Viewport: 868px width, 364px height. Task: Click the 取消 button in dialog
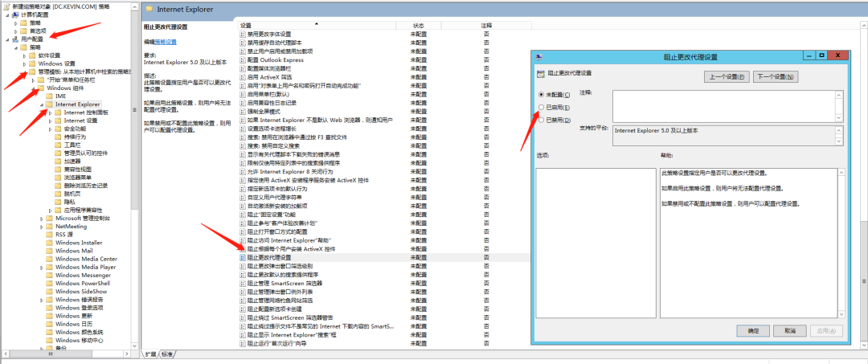point(790,331)
